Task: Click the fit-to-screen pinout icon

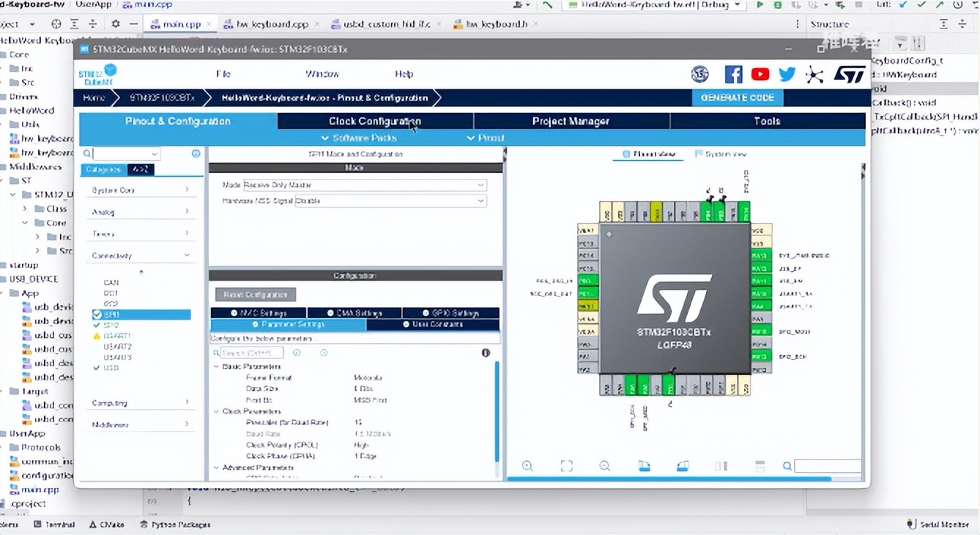Action: 566,466
